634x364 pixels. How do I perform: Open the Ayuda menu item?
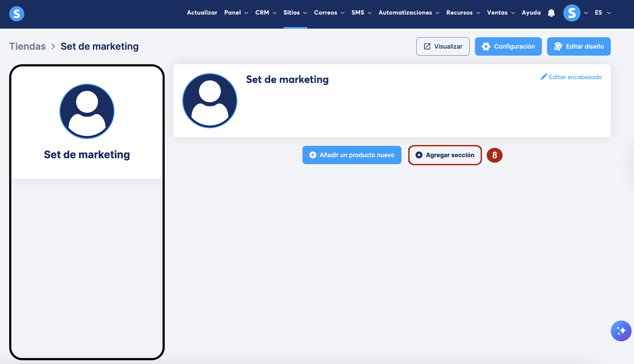531,13
